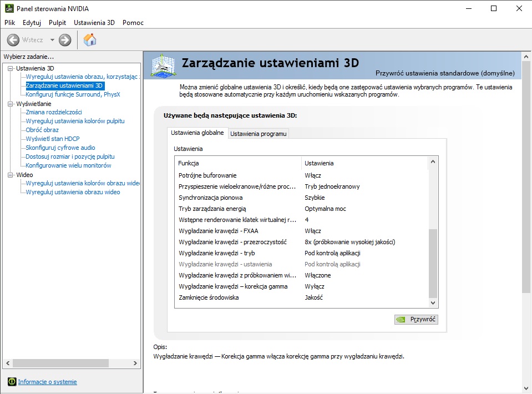The width and height of the screenshot is (532, 394).
Task: Open Wyreguluj ustawienia kolorów pulpitu
Action: [75, 121]
